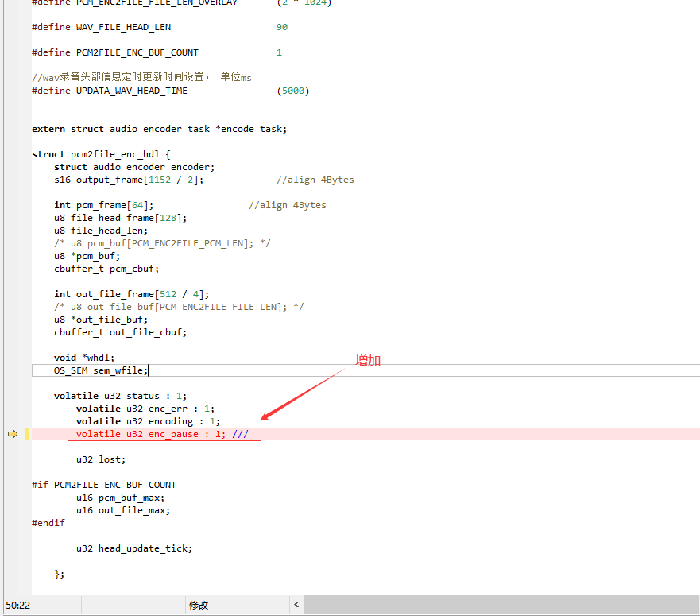This screenshot has width=700, height=616.
Task: Click '#define WAV_FILE_HEAD_LEN' text
Action: [x=102, y=27]
